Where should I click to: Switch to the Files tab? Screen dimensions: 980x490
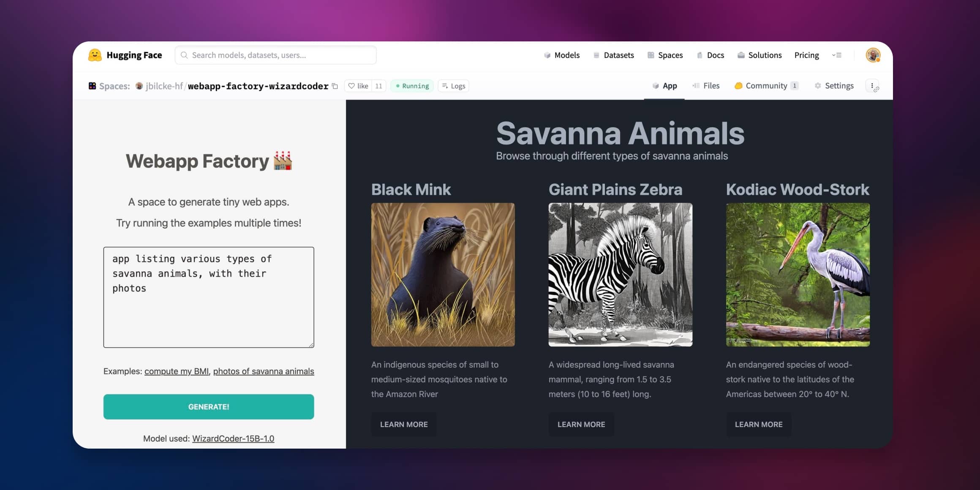(706, 86)
